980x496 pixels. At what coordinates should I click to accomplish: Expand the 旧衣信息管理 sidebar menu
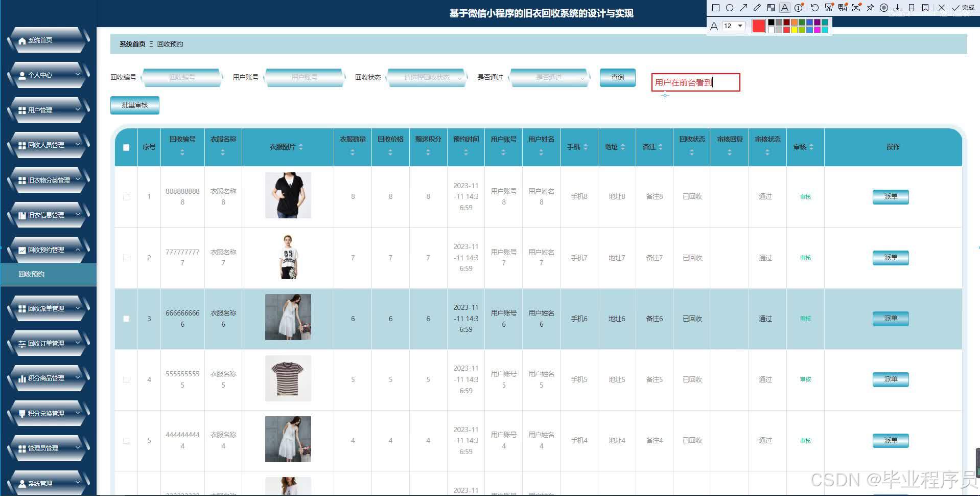coord(49,215)
